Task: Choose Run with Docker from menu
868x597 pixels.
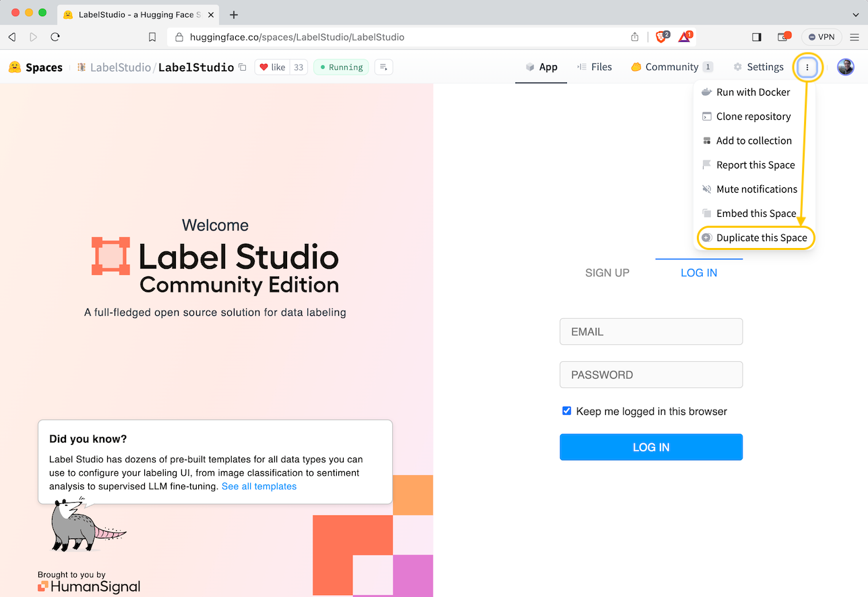Action: pos(753,92)
